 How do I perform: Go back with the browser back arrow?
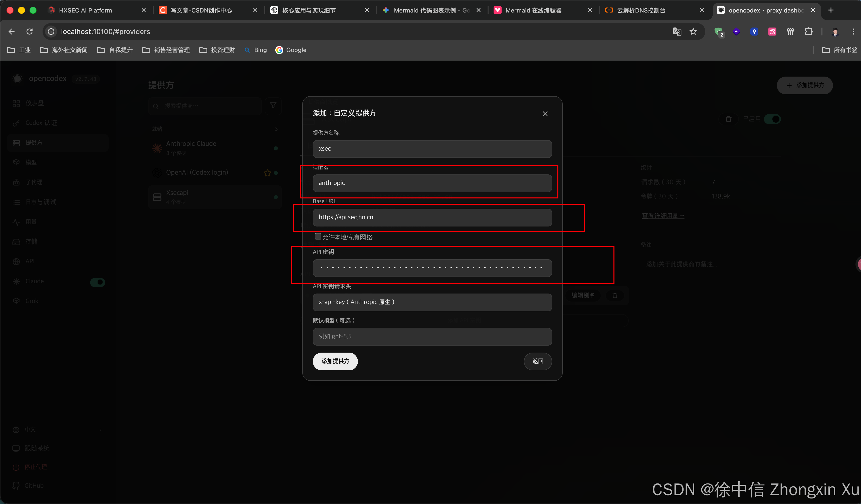point(12,32)
